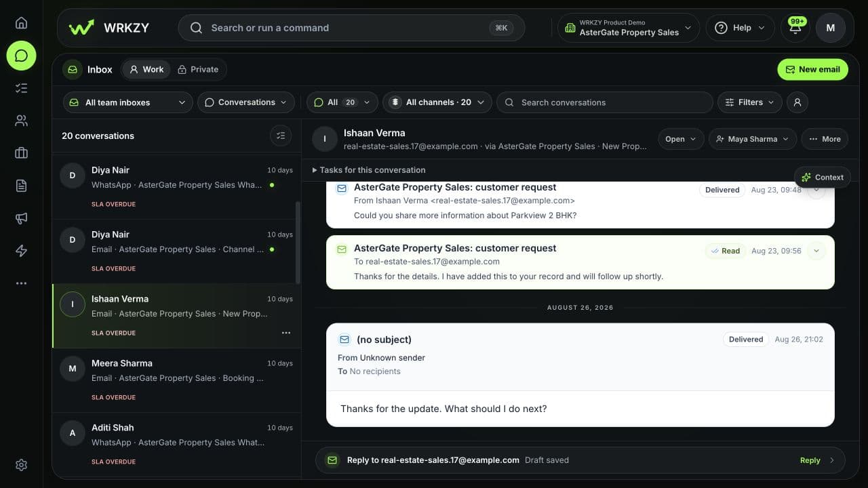This screenshot has width=868, height=488.
Task: Focus the Search or run a command field
Action: point(351,28)
